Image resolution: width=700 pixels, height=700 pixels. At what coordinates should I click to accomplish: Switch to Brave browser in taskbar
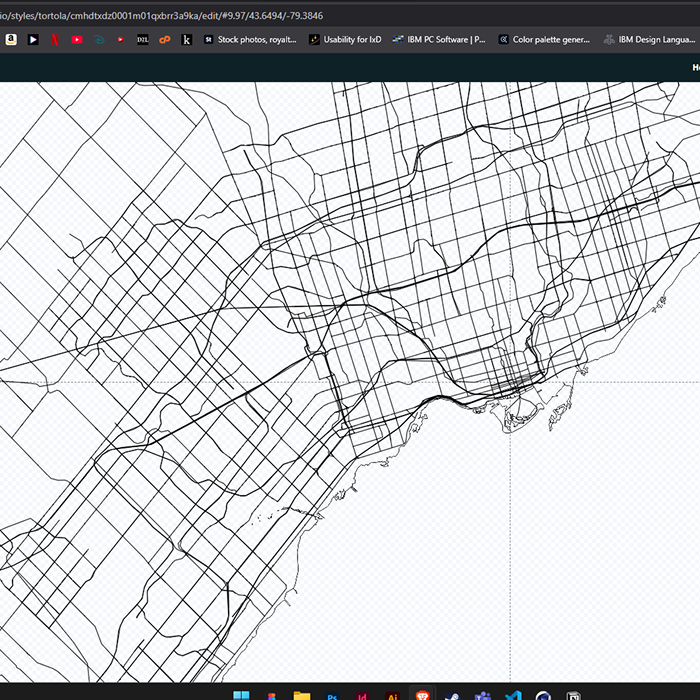(x=422, y=696)
